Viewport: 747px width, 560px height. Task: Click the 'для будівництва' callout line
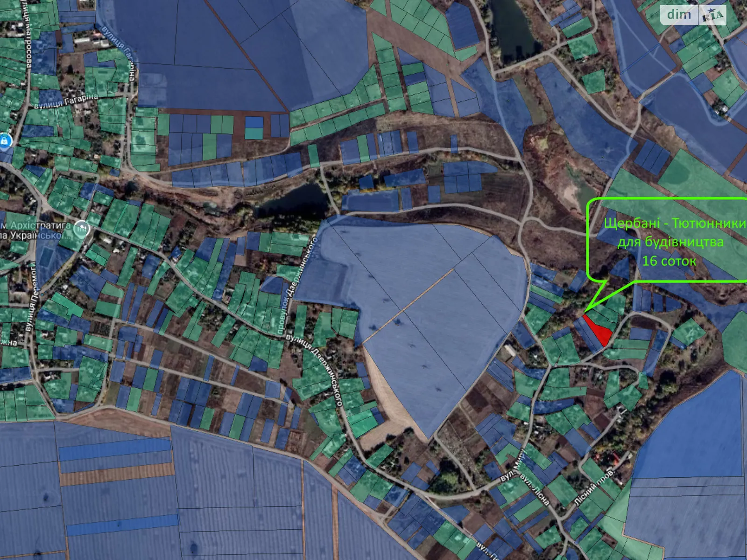coord(670,242)
